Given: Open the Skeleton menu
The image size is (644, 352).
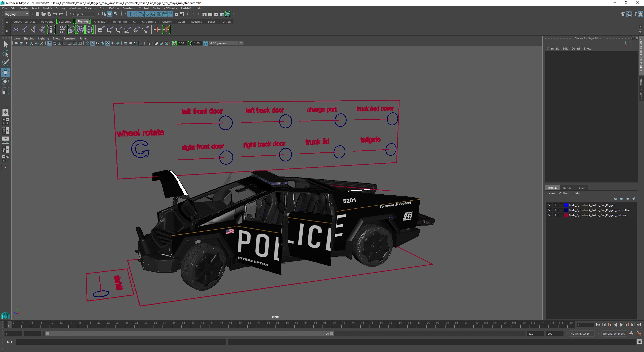Looking at the screenshot, I should (90, 8).
